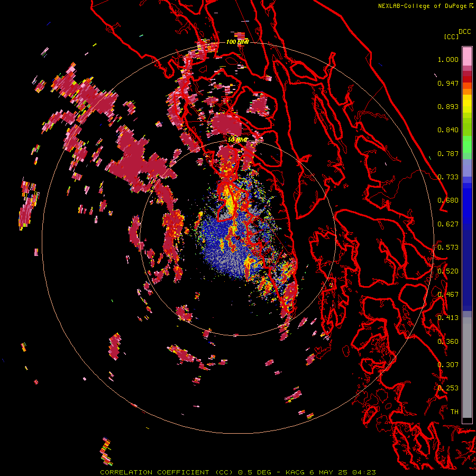Image resolution: width=476 pixels, height=476 pixels.
Task: Select the 0.573 scale value
Action: [x=448, y=248]
